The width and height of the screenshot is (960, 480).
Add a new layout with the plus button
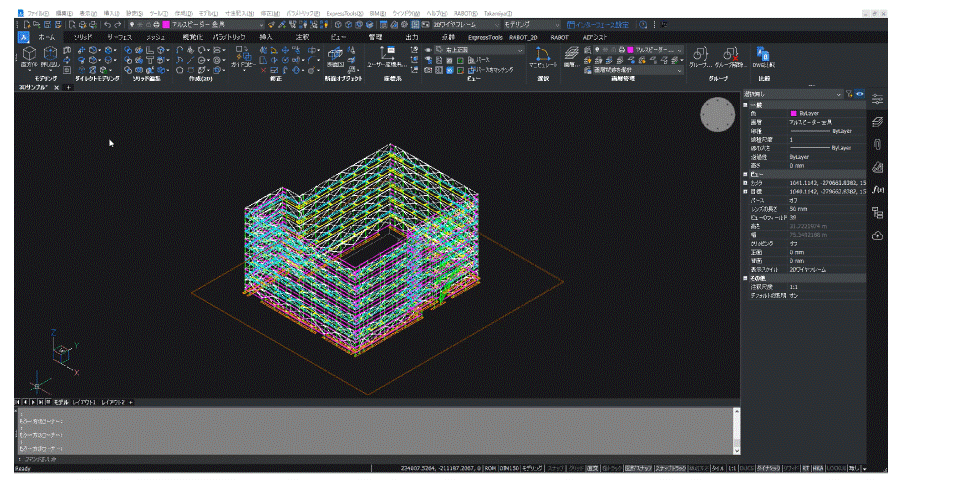click(x=130, y=401)
